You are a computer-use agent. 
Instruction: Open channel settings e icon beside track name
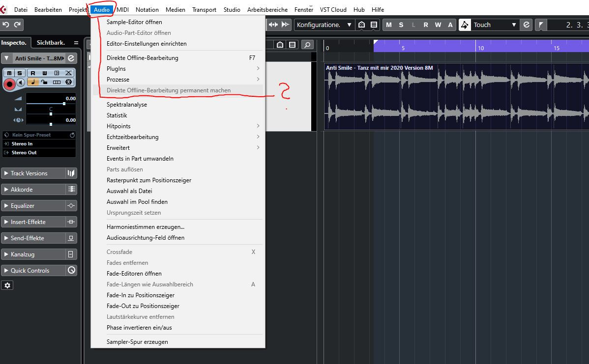(x=71, y=58)
